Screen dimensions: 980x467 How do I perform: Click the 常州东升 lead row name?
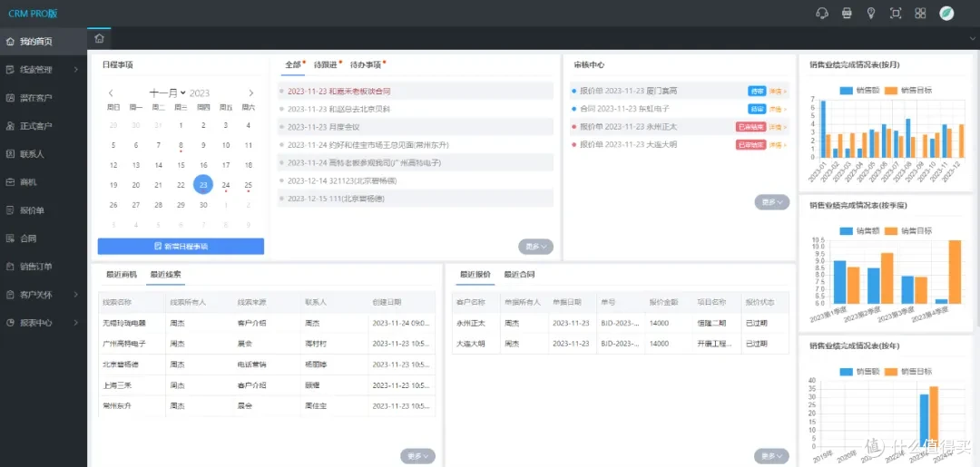pos(117,406)
